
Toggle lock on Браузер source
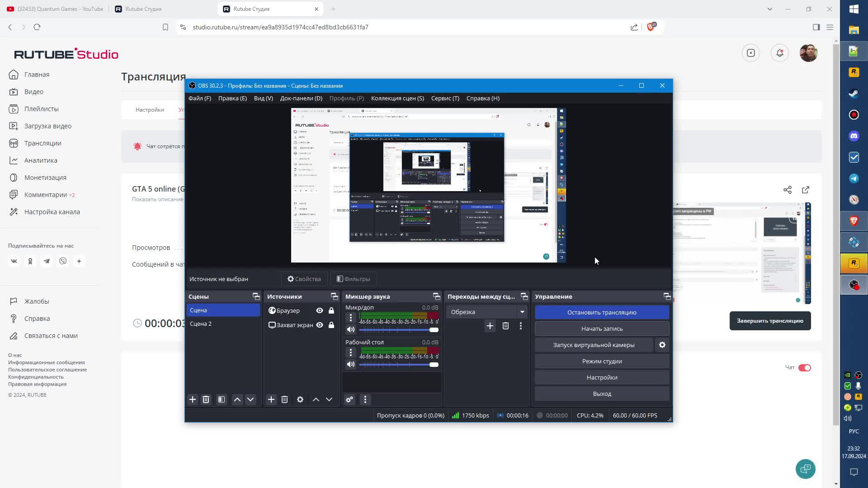[x=331, y=310]
